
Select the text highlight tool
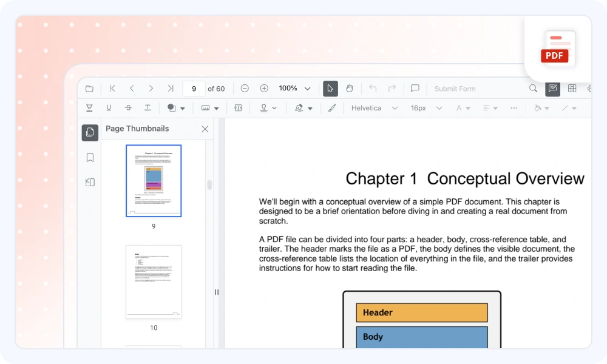point(89,108)
